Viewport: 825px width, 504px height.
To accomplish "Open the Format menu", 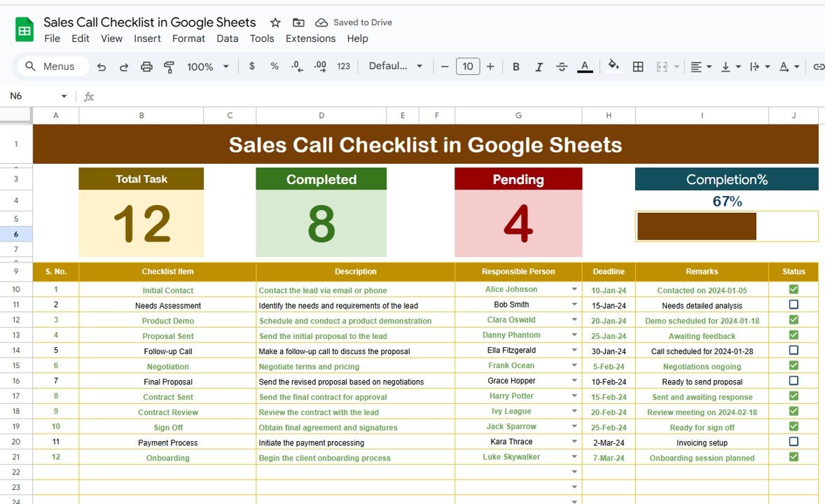I will coord(188,38).
